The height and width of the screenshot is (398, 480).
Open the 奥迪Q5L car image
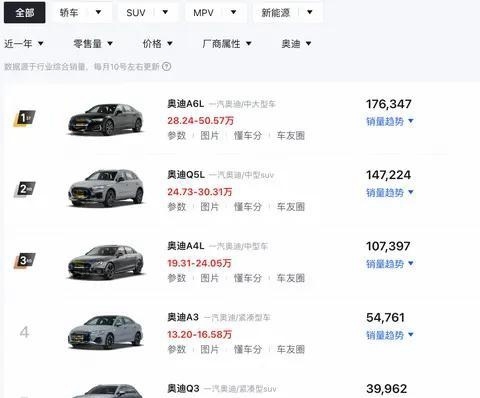tap(106, 188)
